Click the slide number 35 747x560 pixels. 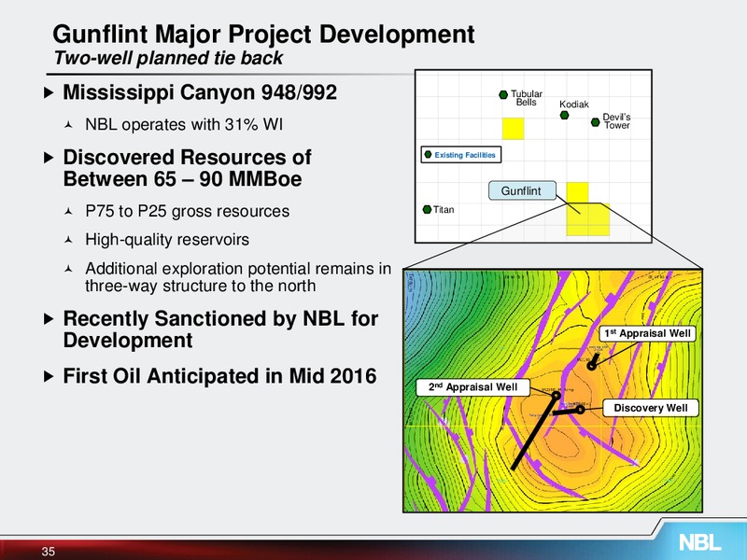pos(49,552)
